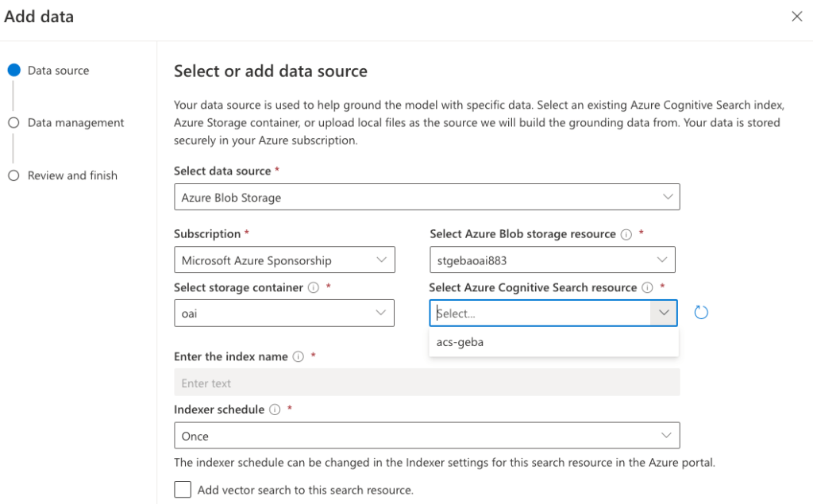This screenshot has height=504, width=813.
Task: Go to the Data source step
Action: pyautogui.click(x=58, y=71)
